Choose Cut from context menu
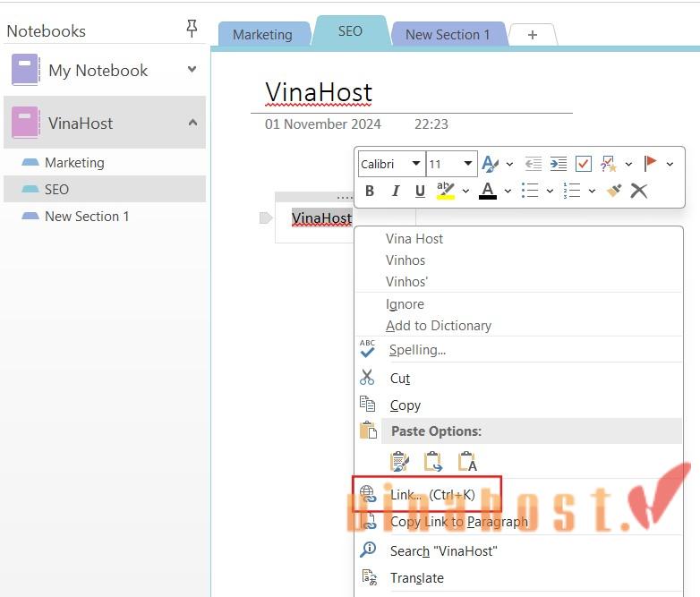This screenshot has width=700, height=597. click(519, 379)
